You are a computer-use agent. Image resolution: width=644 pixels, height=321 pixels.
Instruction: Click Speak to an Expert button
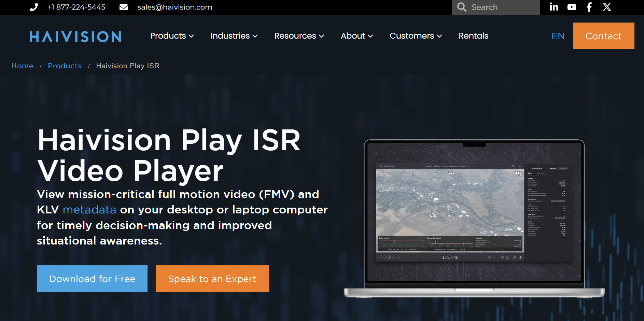[x=212, y=279]
